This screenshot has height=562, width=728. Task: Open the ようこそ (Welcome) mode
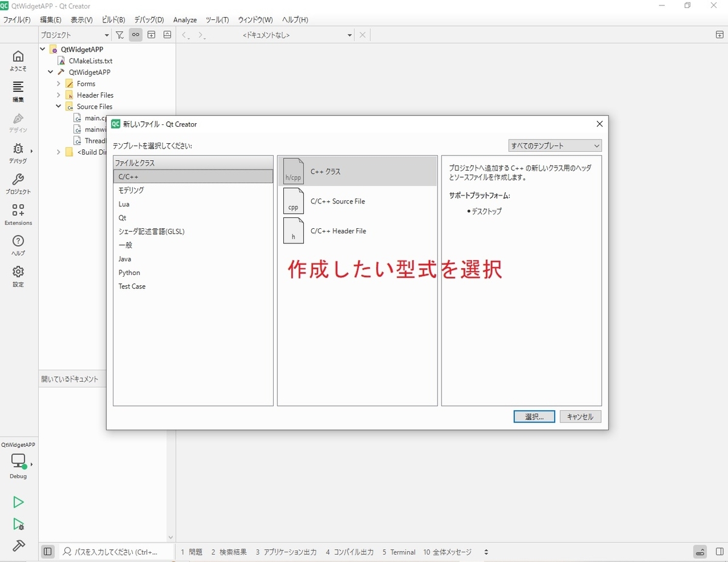point(18,61)
